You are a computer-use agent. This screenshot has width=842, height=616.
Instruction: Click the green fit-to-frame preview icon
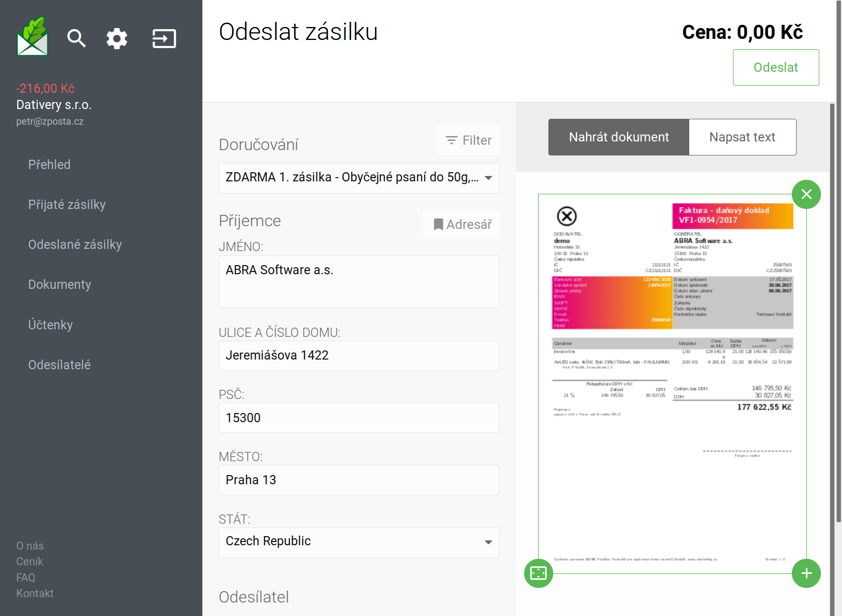coord(539,573)
